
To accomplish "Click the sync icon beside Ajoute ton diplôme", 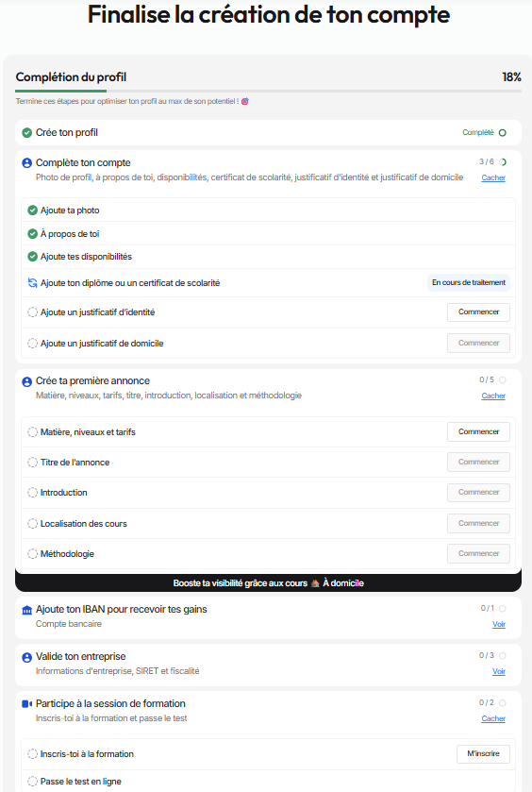I will (x=32, y=283).
